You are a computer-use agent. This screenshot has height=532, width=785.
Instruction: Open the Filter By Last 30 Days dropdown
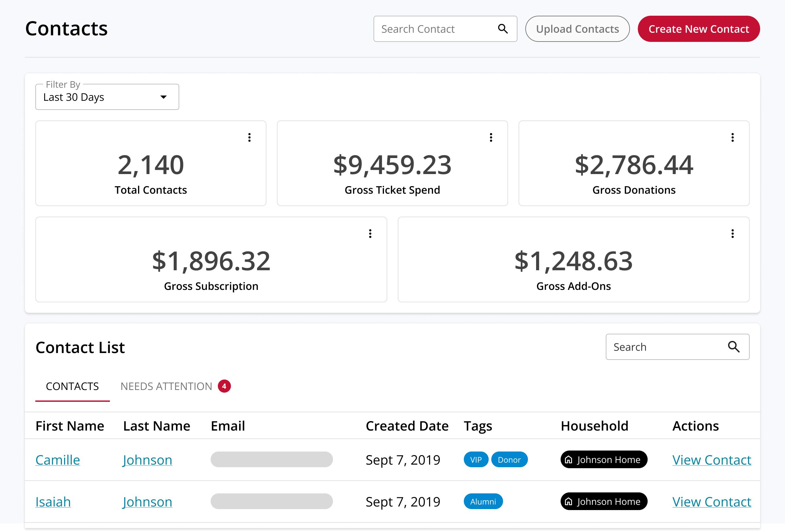(107, 97)
